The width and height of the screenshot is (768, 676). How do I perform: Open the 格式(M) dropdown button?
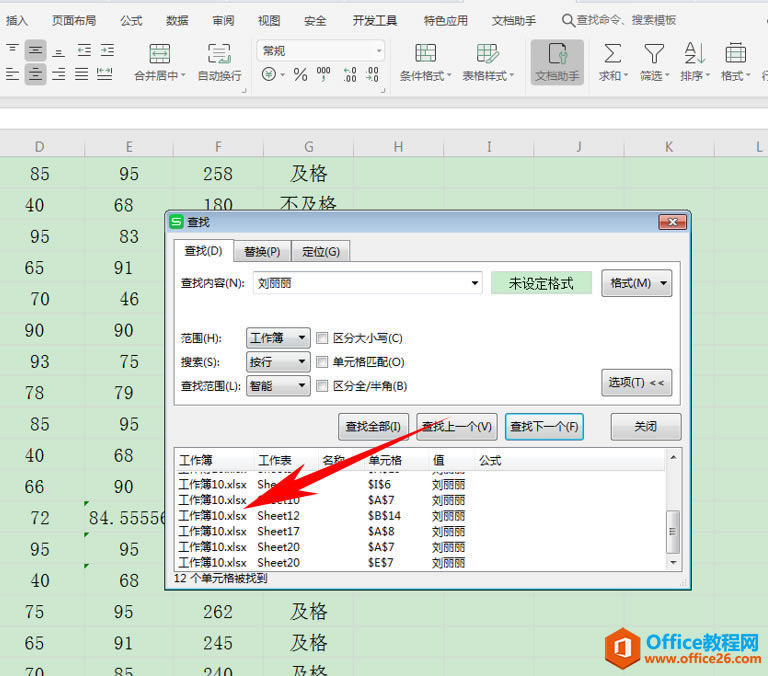pos(637,283)
